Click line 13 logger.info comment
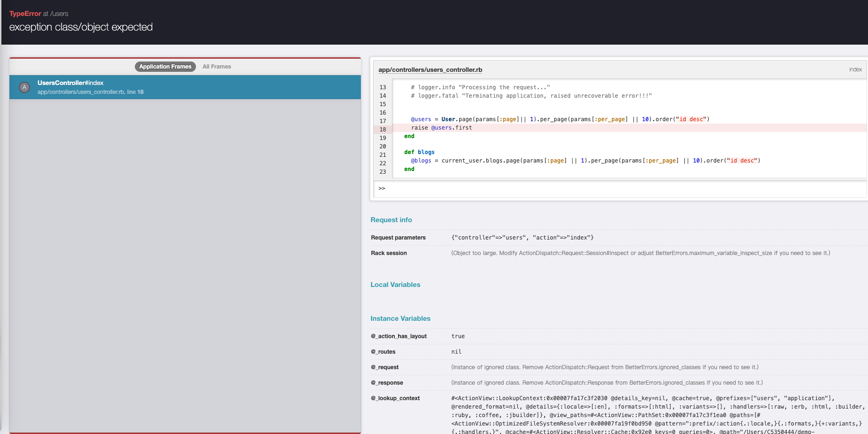The width and height of the screenshot is (868, 434). 480,87
